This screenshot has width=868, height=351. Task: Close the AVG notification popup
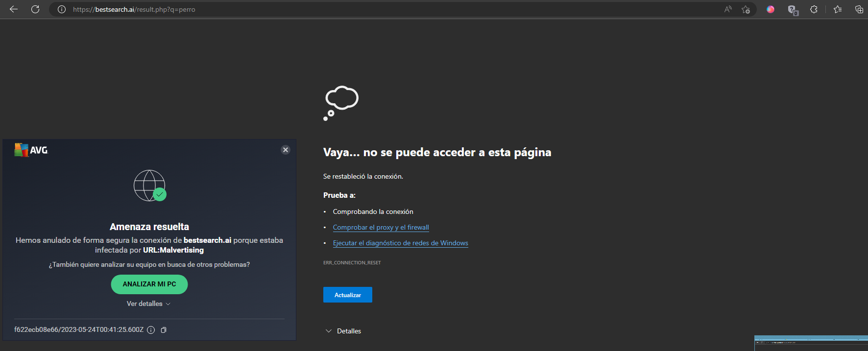point(286,150)
